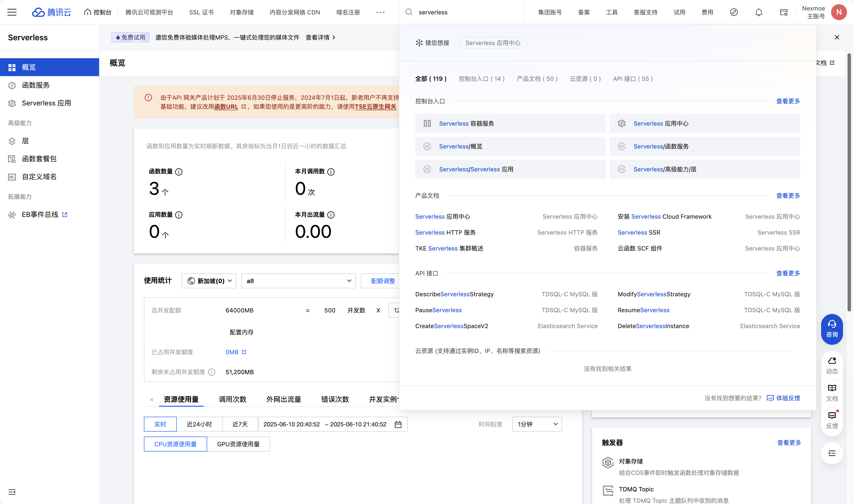Click the 配额调整 button
This screenshot has width=853, height=504.
click(x=383, y=281)
